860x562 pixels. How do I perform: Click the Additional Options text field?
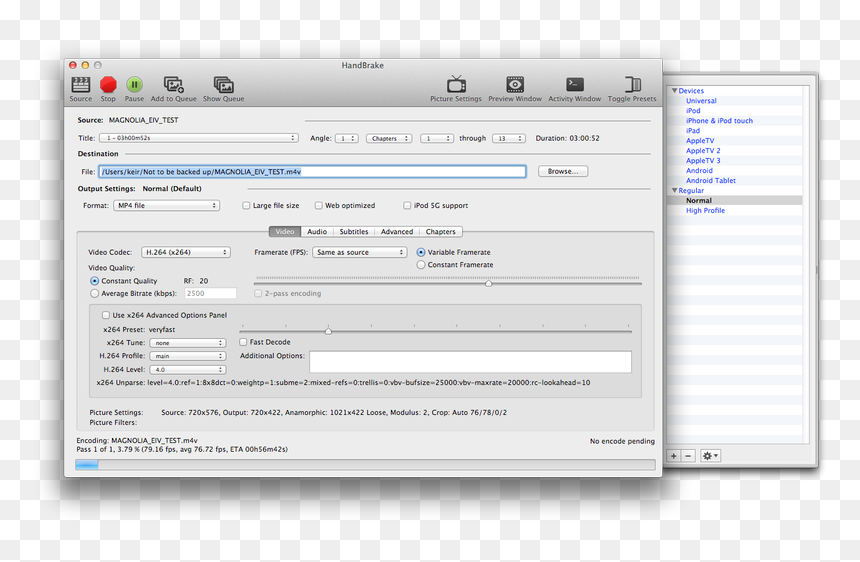point(471,362)
